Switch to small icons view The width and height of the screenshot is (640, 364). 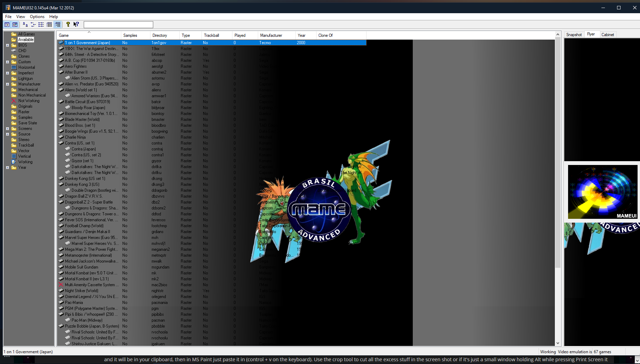33,25
